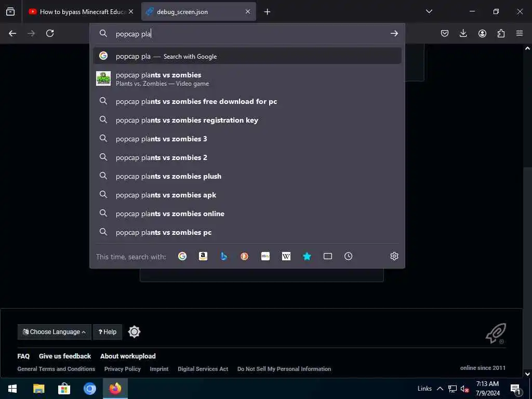Select suggestion free download for pc
This screenshot has width=532, height=399.
pyautogui.click(x=247, y=101)
